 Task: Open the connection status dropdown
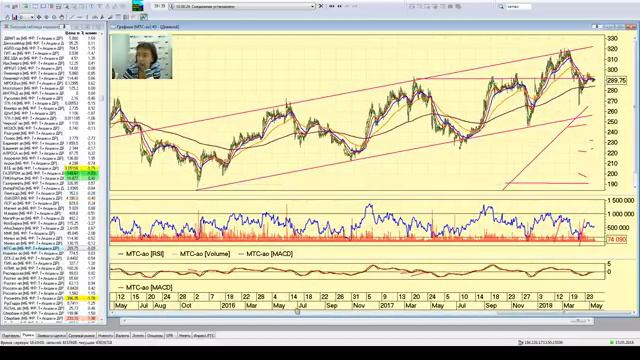(x=313, y=6)
